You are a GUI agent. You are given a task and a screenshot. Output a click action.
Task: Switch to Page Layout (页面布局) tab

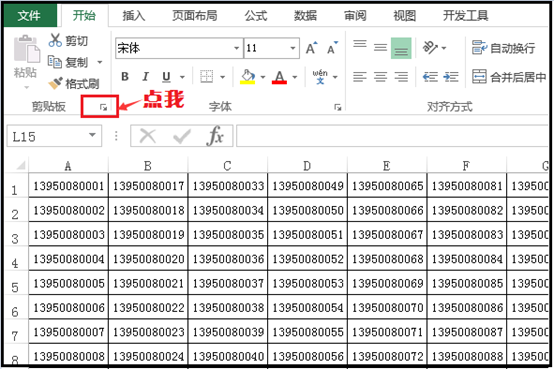195,16
